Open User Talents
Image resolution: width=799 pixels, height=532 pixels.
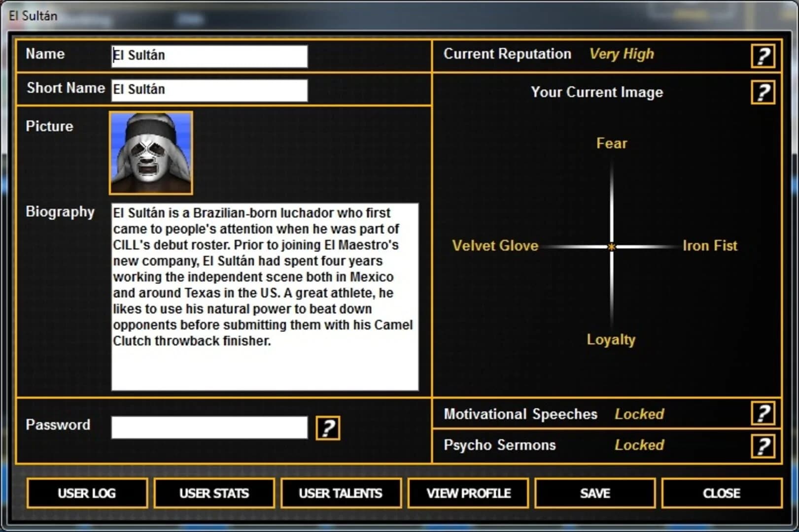click(x=341, y=493)
